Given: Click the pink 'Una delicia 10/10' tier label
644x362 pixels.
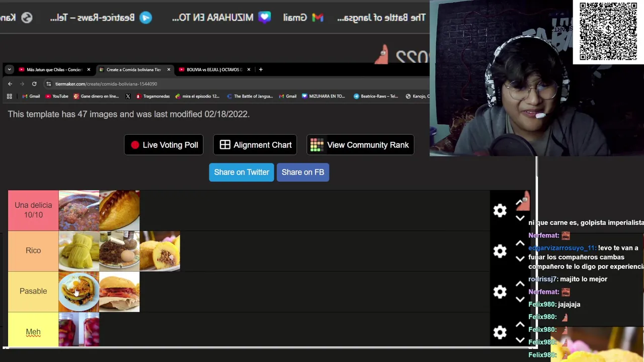Looking at the screenshot, I should click(33, 210).
